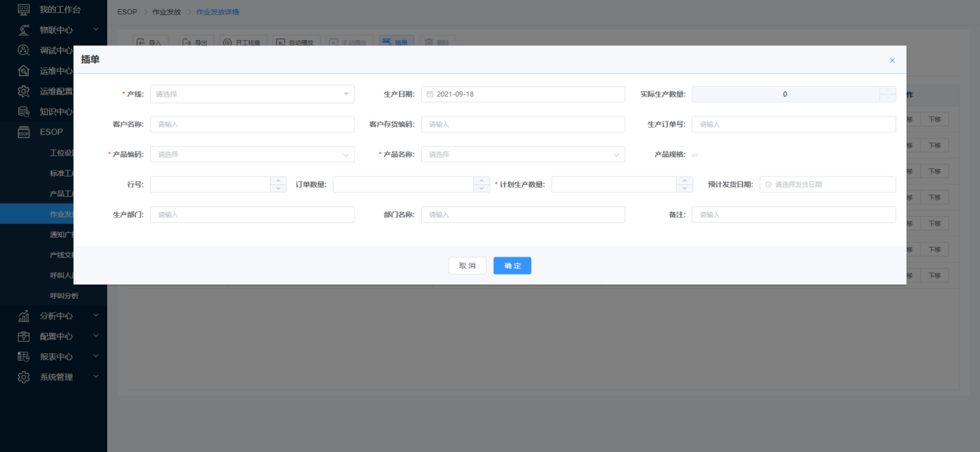Open 呼叫分析 in the sidebar menu
The image size is (980, 452).
tap(64, 296)
